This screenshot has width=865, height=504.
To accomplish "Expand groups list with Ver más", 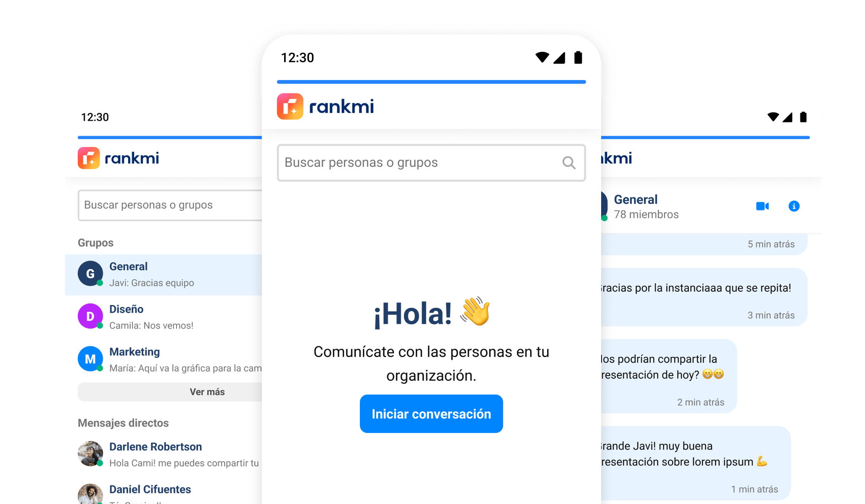I will pyautogui.click(x=170, y=392).
